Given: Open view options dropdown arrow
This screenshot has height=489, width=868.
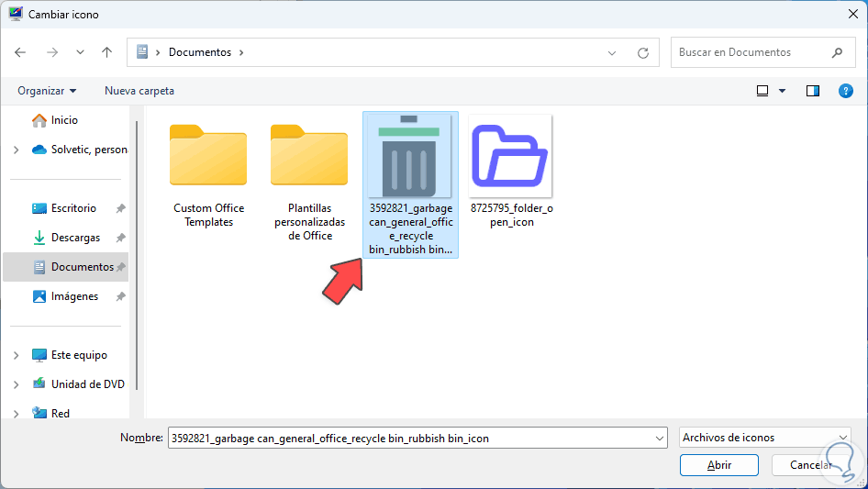Looking at the screenshot, I should coord(782,91).
